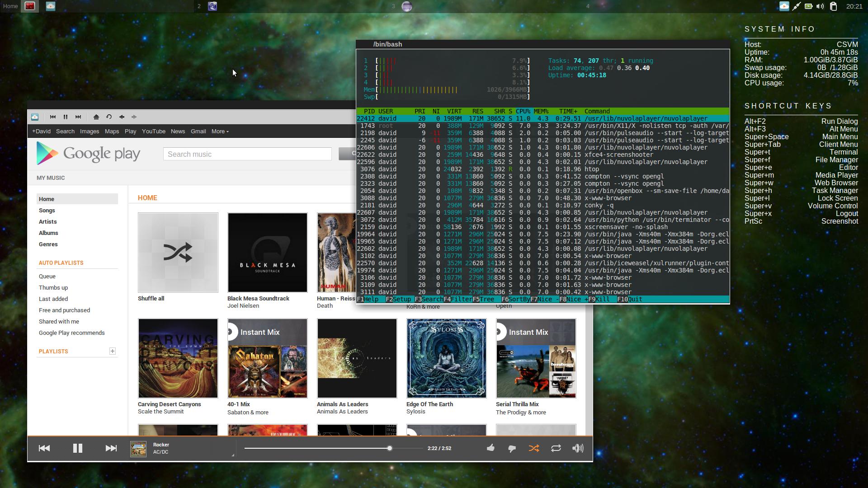Select Artists in the sidebar

click(x=48, y=222)
